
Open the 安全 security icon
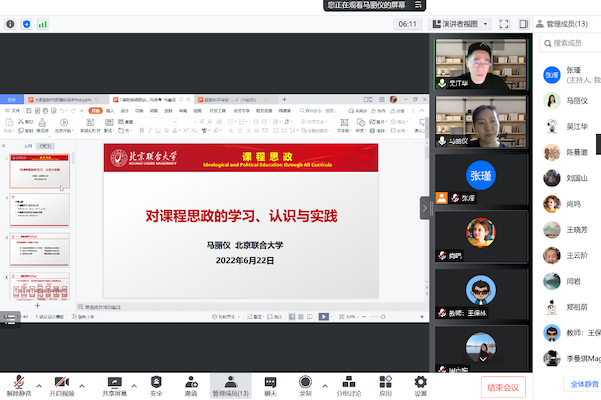pos(156,384)
